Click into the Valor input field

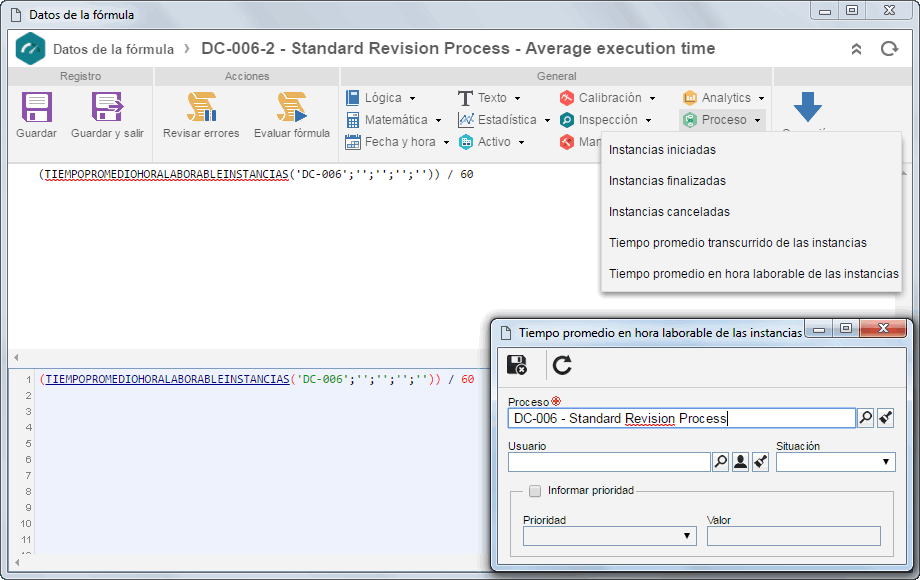794,536
